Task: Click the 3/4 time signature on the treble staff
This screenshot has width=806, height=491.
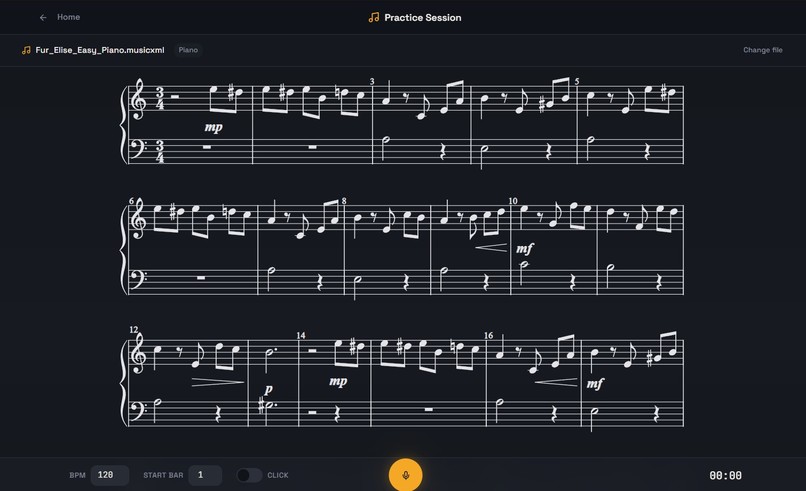Action: click(160, 99)
